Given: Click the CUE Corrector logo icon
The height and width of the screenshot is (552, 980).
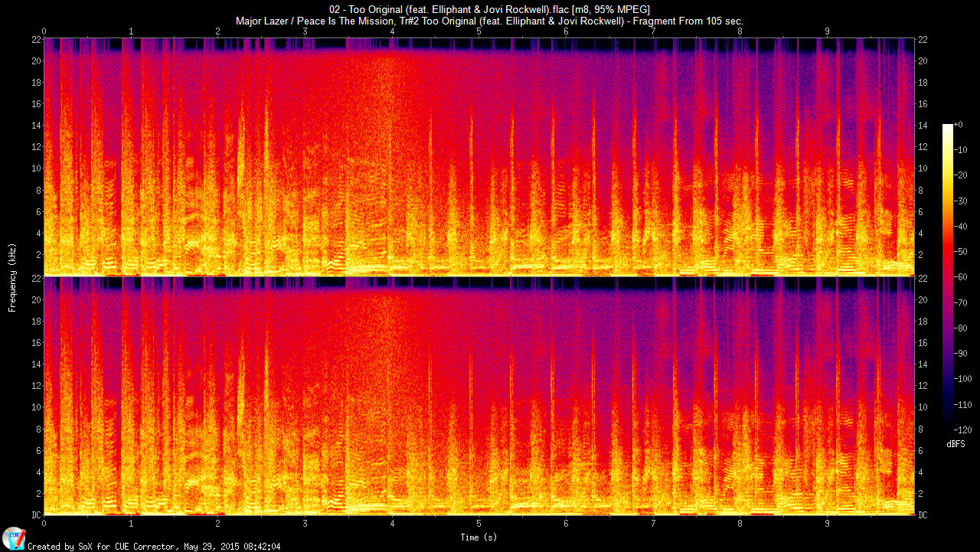Looking at the screenshot, I should [x=13, y=538].
